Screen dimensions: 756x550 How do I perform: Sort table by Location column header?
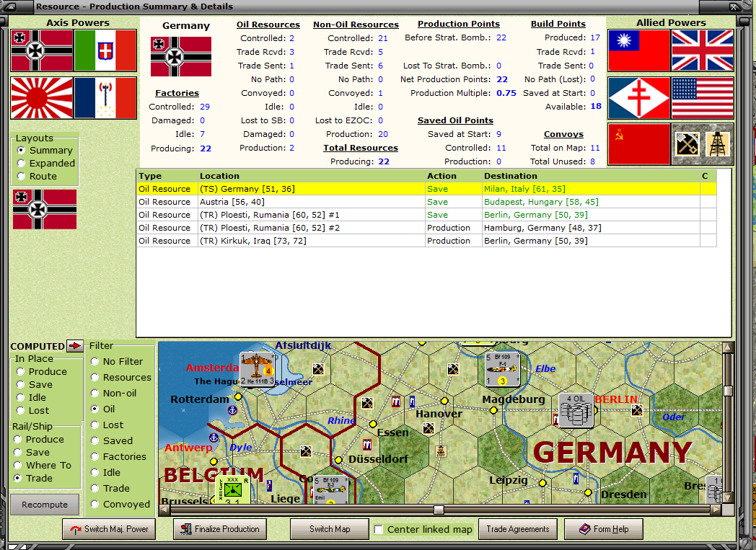(312, 176)
